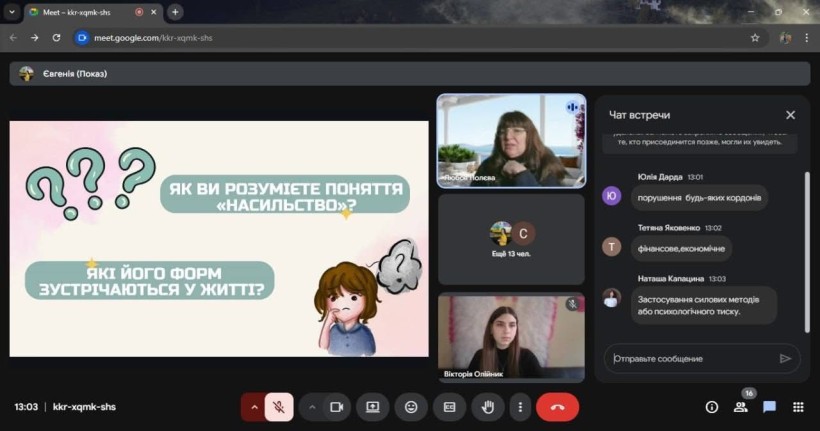Image resolution: width=820 pixels, height=431 pixels.
Task: Open meeting details info icon
Action: (712, 407)
